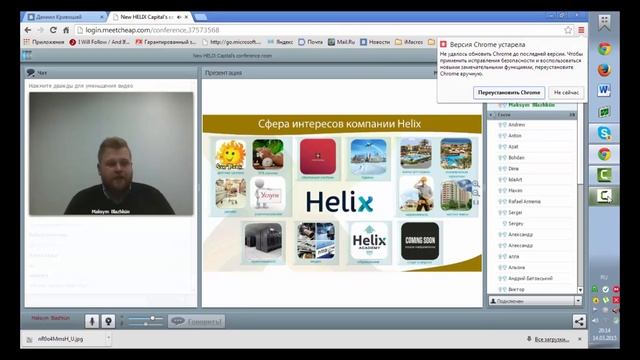The image size is (640, 360).
Task: Adjust the lower volume slider
Action: click(x=146, y=324)
